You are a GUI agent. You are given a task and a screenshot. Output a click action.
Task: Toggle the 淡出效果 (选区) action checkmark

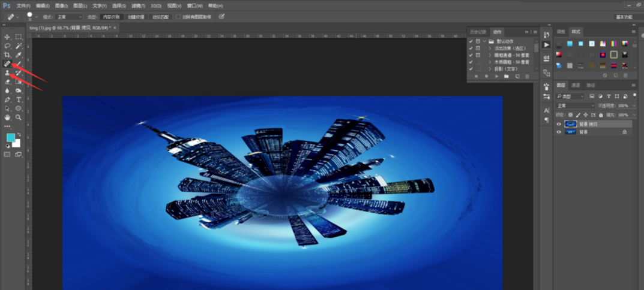471,48
